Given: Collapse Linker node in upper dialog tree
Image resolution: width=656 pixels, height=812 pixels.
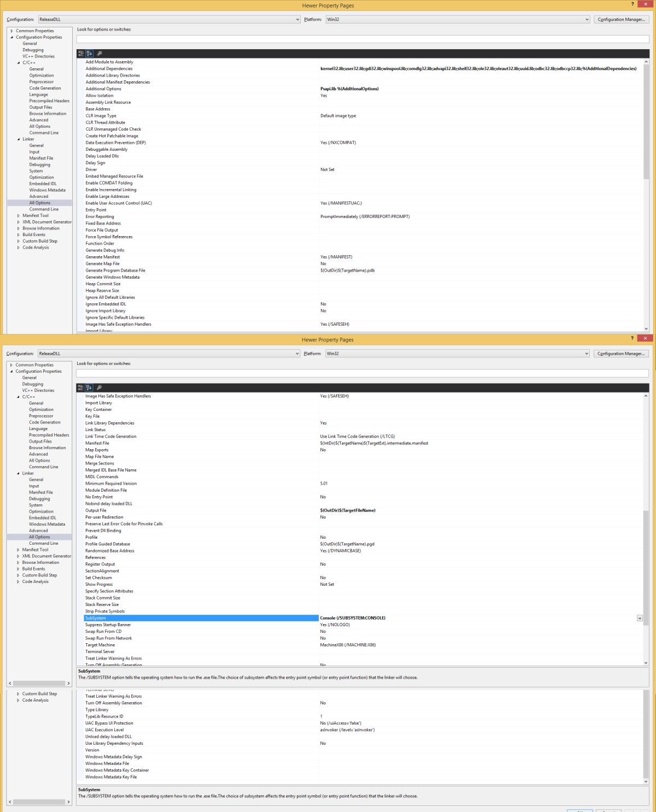Looking at the screenshot, I should 19,139.
